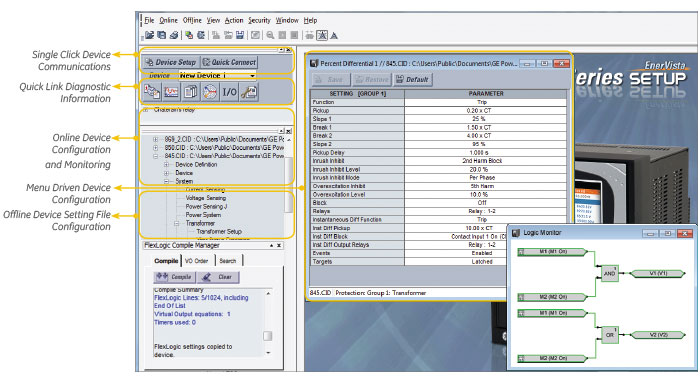Select Transformer Setup in the tree
700x382 pixels.
click(x=219, y=232)
